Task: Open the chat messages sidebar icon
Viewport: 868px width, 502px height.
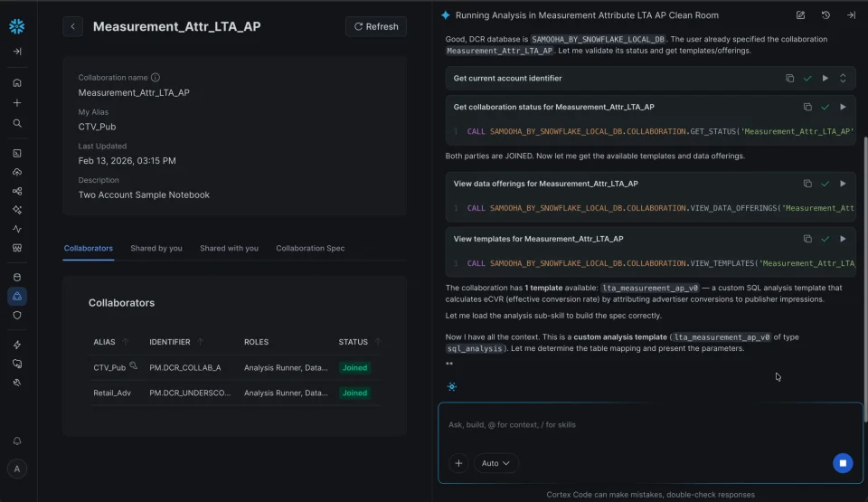Action: pyautogui.click(x=17, y=364)
